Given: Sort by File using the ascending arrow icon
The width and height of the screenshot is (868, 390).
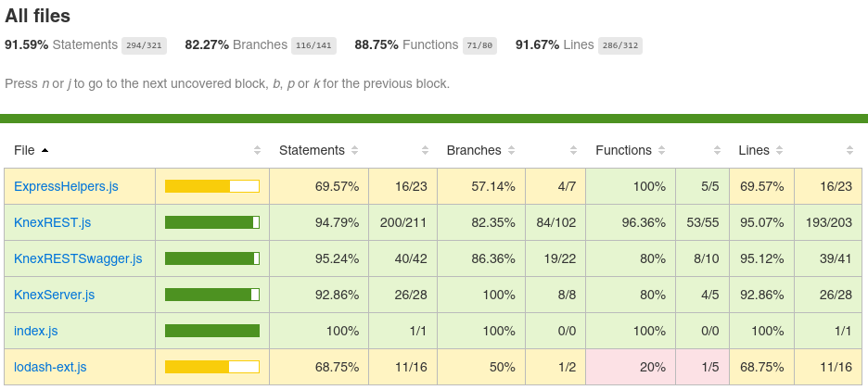Looking at the screenshot, I should pos(45,150).
